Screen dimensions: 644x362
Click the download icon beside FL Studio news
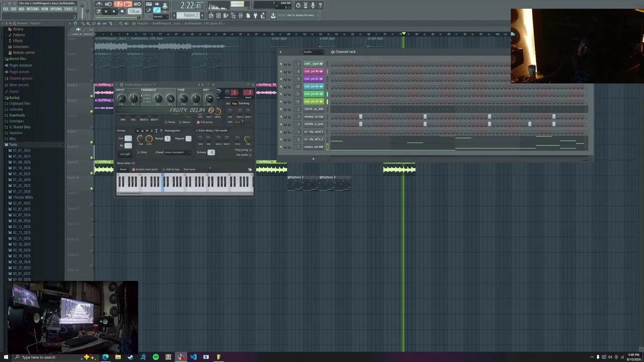pos(273,15)
